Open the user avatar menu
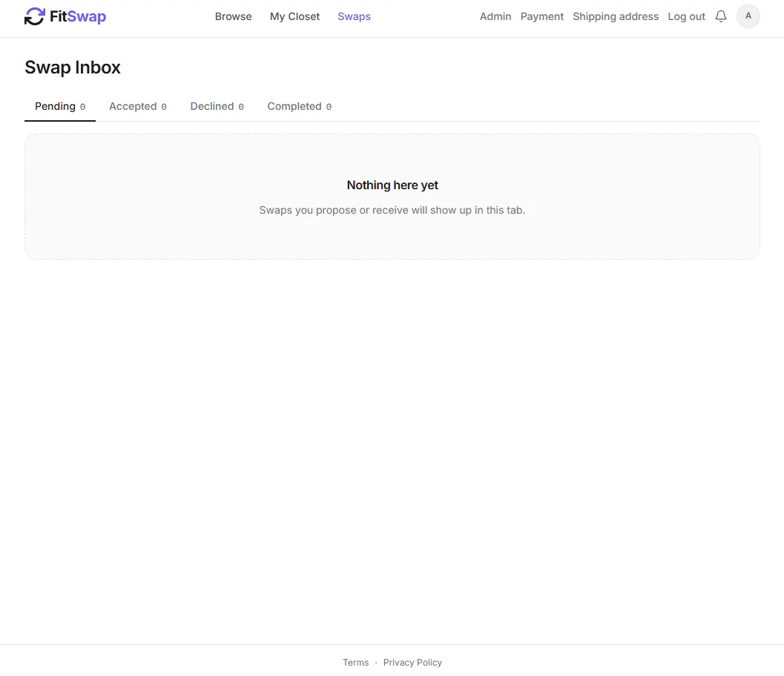 tap(748, 16)
